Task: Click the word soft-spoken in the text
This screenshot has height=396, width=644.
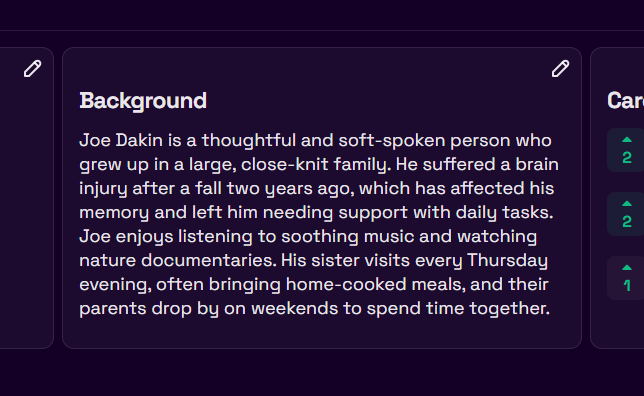Action: [x=392, y=140]
